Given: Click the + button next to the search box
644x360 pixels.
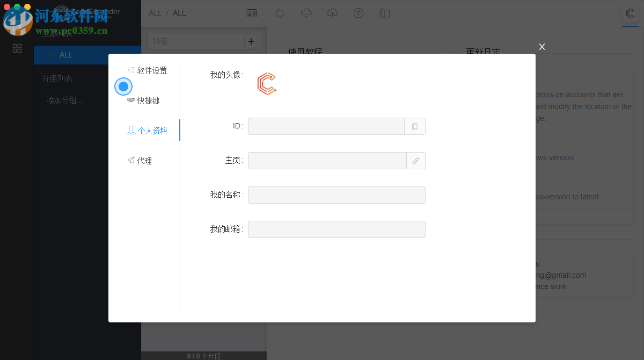Looking at the screenshot, I should (x=251, y=41).
